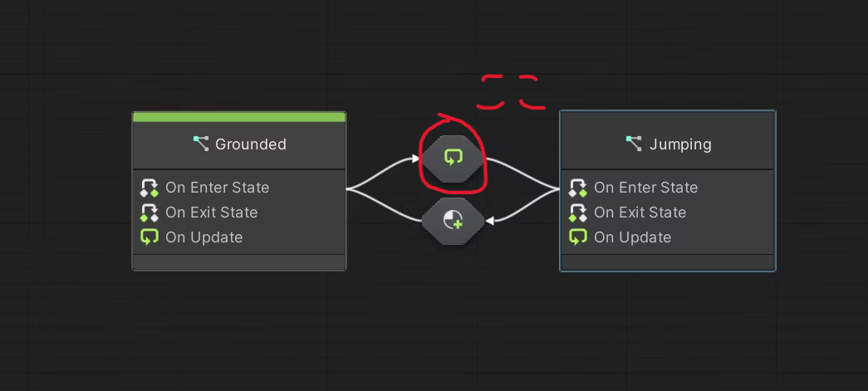Click the On Exit State icon in Grounded
Viewport: 868px width, 391px height.
(x=150, y=213)
